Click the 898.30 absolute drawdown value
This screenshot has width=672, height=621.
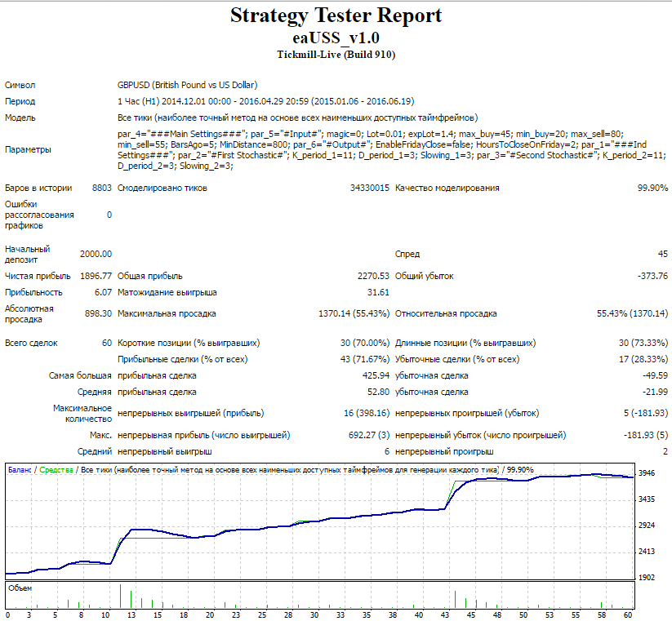98,313
